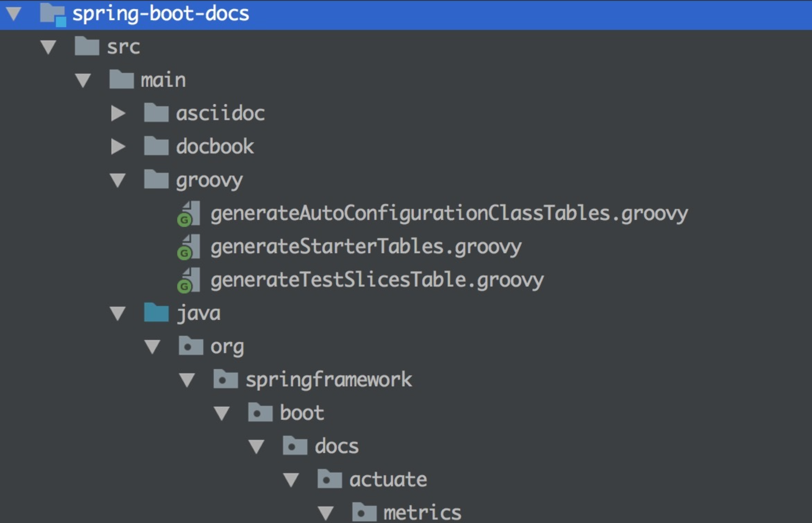Click the blue source root icon beside java

pyautogui.click(x=157, y=313)
